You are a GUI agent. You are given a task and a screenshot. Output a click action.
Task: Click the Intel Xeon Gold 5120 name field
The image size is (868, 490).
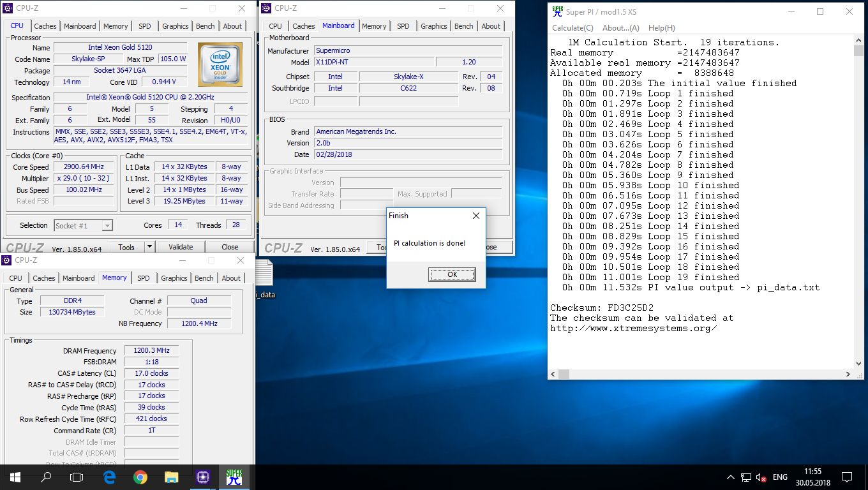coord(121,48)
